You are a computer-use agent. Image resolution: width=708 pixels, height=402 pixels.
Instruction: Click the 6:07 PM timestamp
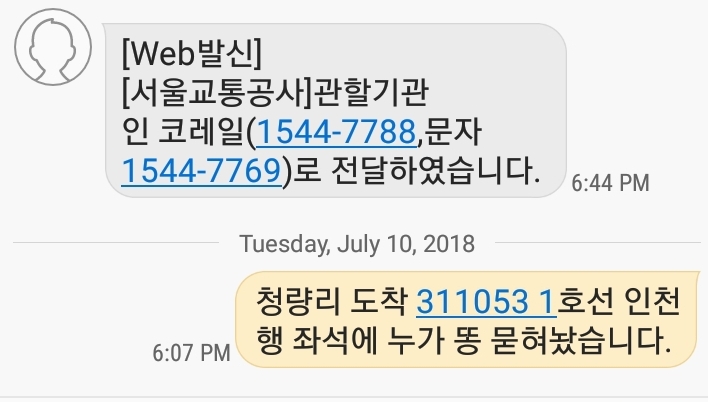pyautogui.click(x=191, y=353)
